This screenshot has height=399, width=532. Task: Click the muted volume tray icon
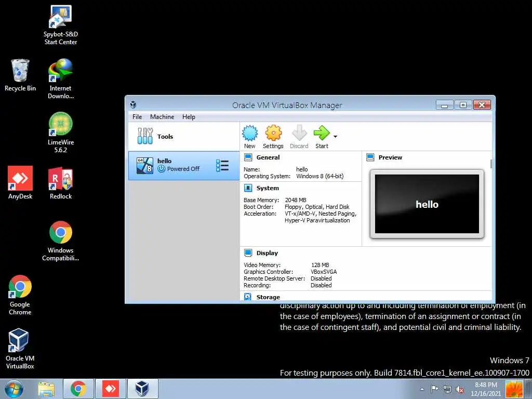click(460, 389)
